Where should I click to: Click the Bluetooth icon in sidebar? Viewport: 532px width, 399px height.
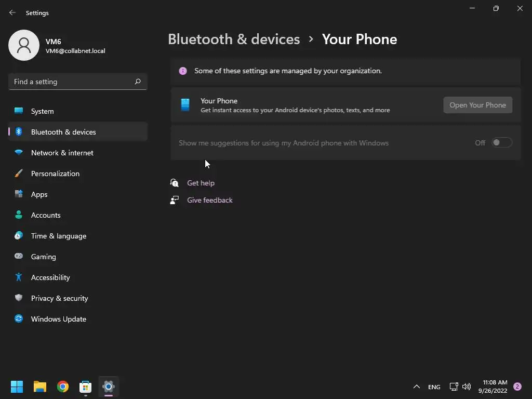[x=19, y=131]
